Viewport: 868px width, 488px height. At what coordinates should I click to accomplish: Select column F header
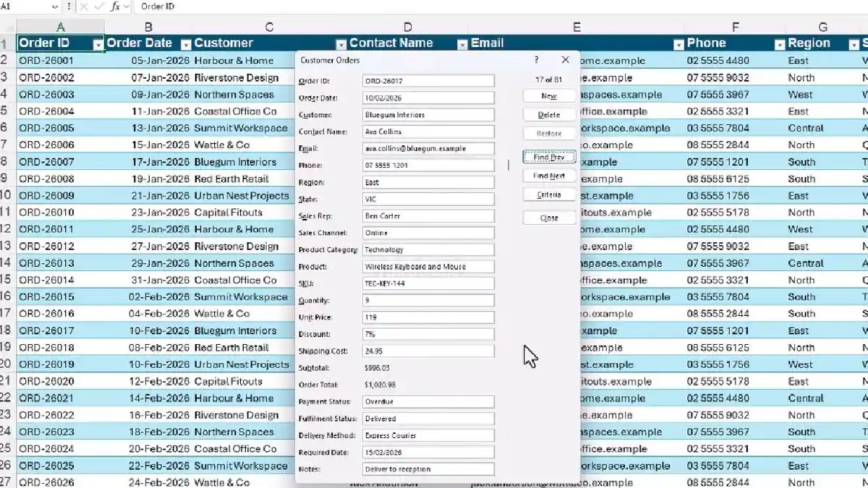pyautogui.click(x=735, y=27)
